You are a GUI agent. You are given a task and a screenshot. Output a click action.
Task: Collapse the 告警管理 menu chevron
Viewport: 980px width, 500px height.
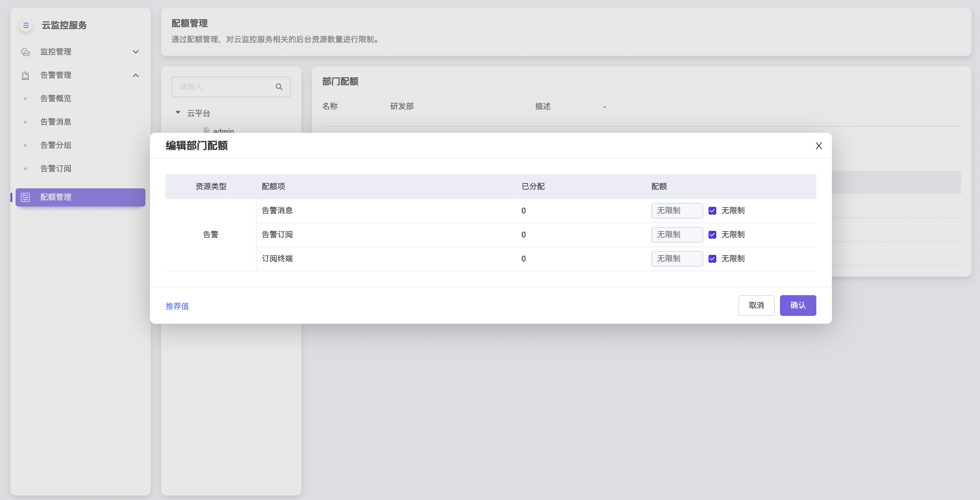coord(135,75)
